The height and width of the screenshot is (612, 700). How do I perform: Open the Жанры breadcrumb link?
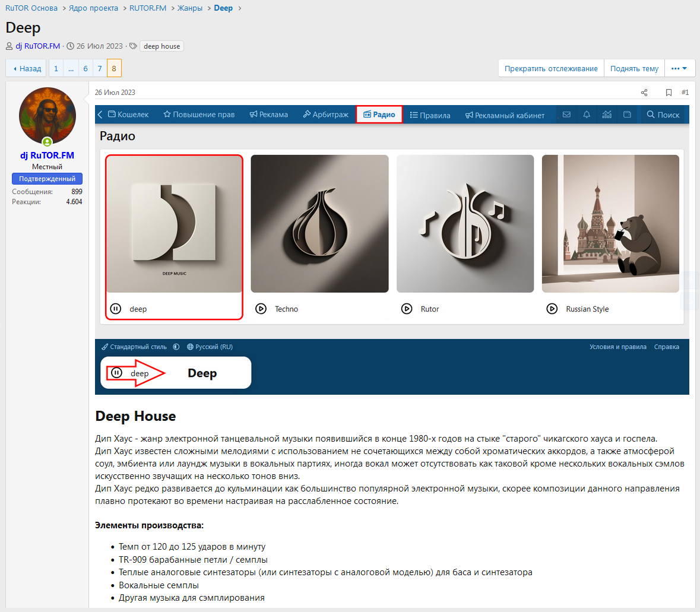point(190,8)
